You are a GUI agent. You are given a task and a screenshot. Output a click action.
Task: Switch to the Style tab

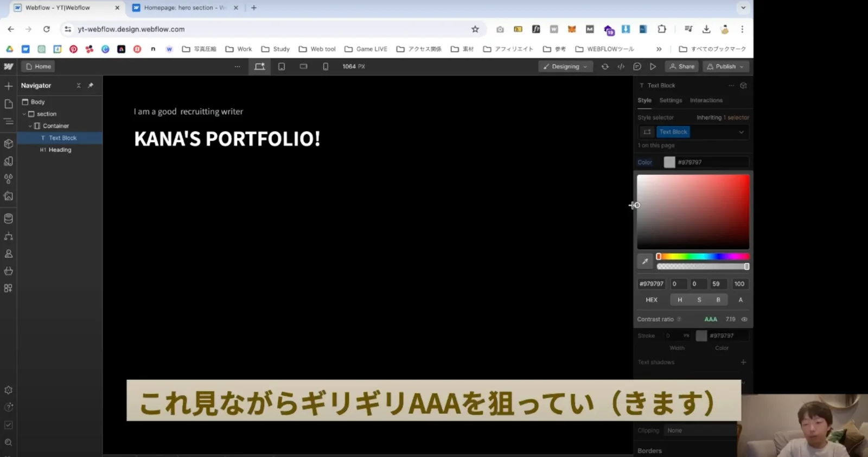pos(644,100)
